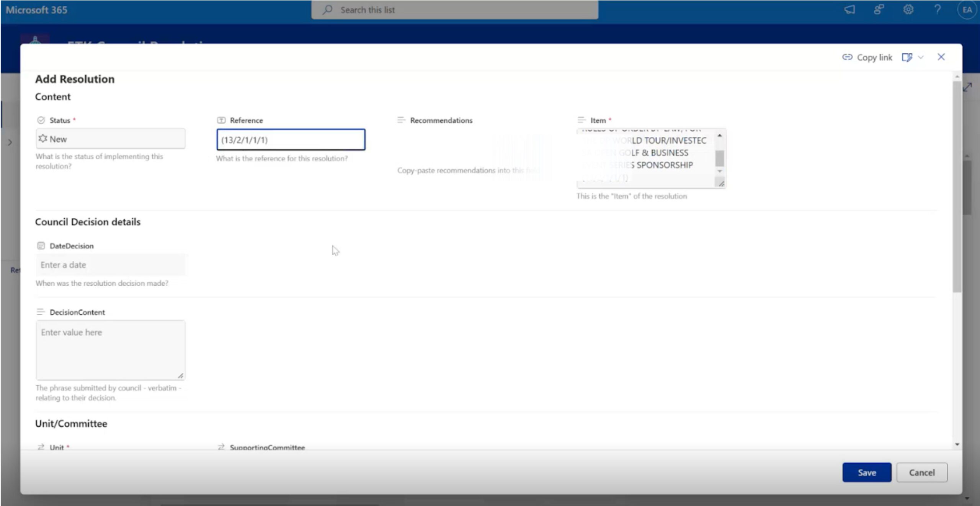Open the EA account profile avatar

point(967,10)
